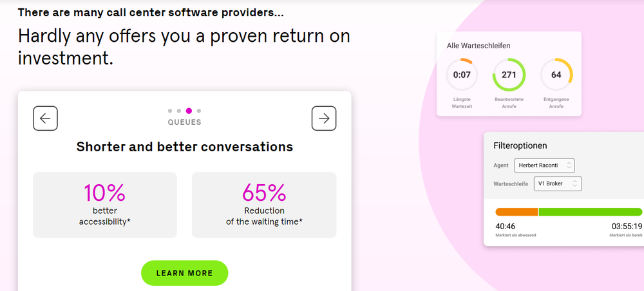Click the Learn More button

pos(184,273)
